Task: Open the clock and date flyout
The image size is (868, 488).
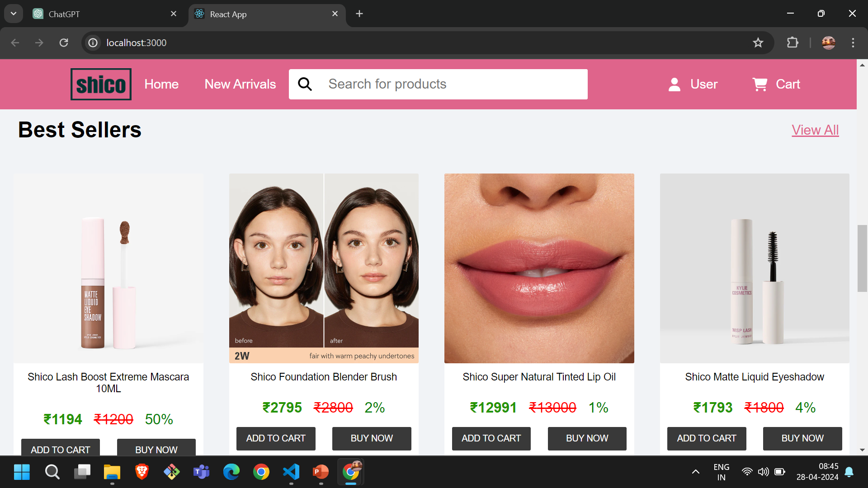Action: click(x=817, y=472)
